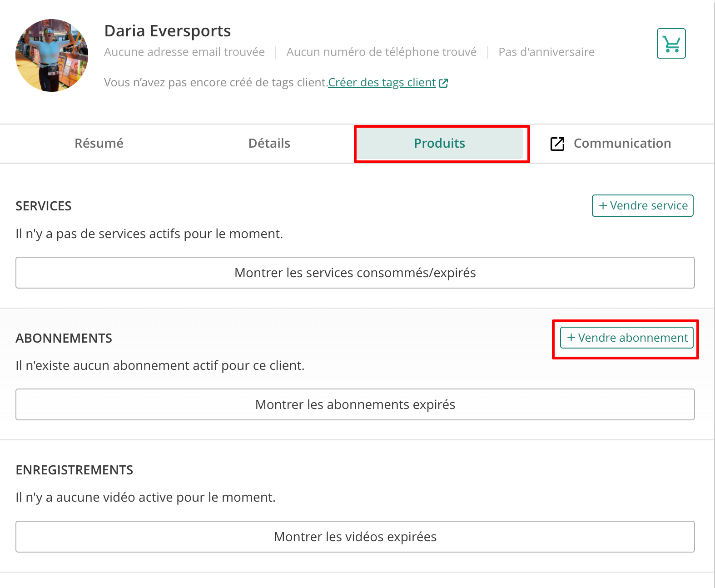Image resolution: width=715 pixels, height=588 pixels.
Task: Click the plus icon in Vendre abonnement
Action: pos(571,338)
